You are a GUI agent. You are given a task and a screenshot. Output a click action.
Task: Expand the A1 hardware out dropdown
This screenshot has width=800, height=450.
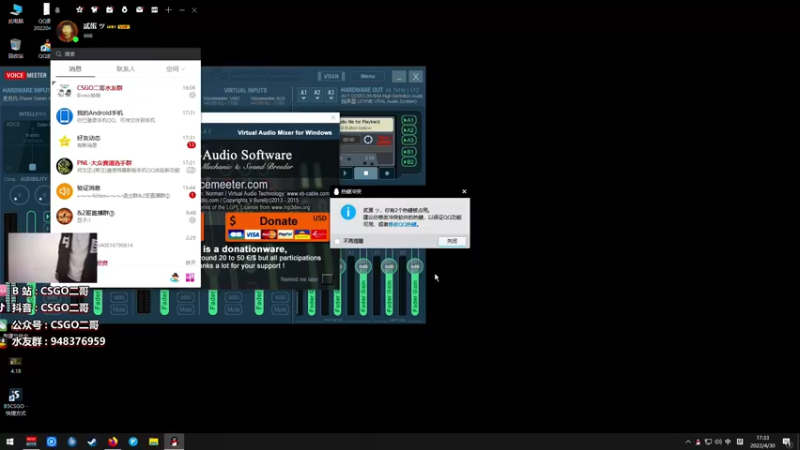(x=304, y=94)
